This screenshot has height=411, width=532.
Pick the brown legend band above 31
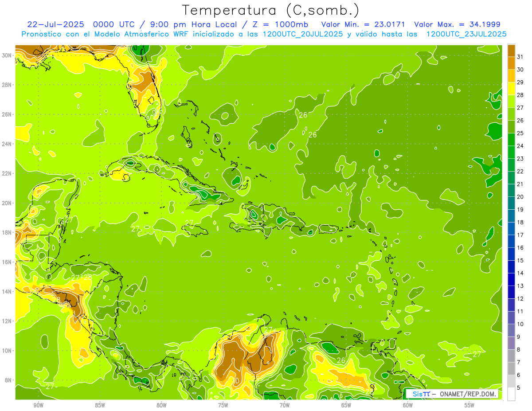pos(511,51)
